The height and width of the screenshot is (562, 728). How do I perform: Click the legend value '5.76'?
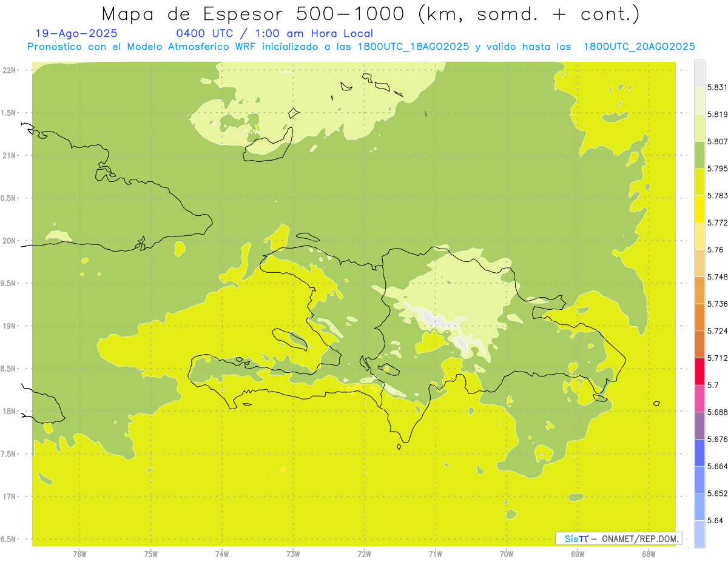715,250
